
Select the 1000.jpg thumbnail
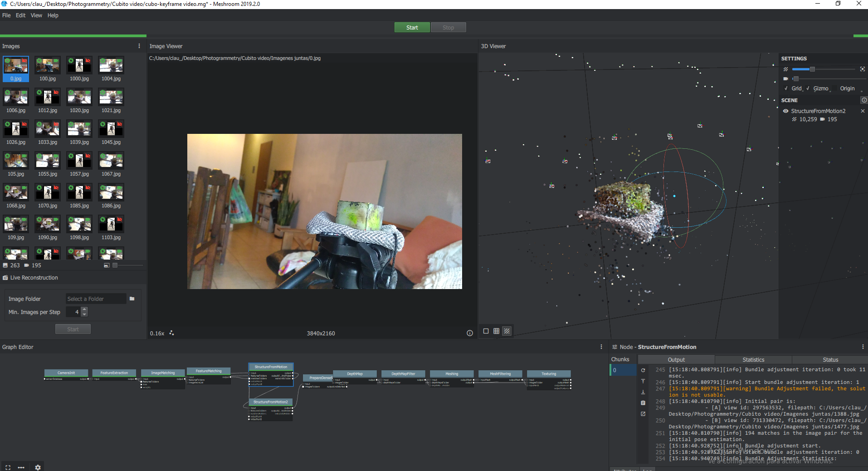79,69
